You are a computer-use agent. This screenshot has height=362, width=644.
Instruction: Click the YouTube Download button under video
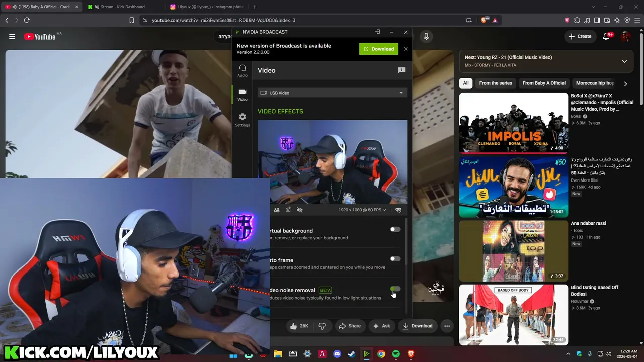417,326
